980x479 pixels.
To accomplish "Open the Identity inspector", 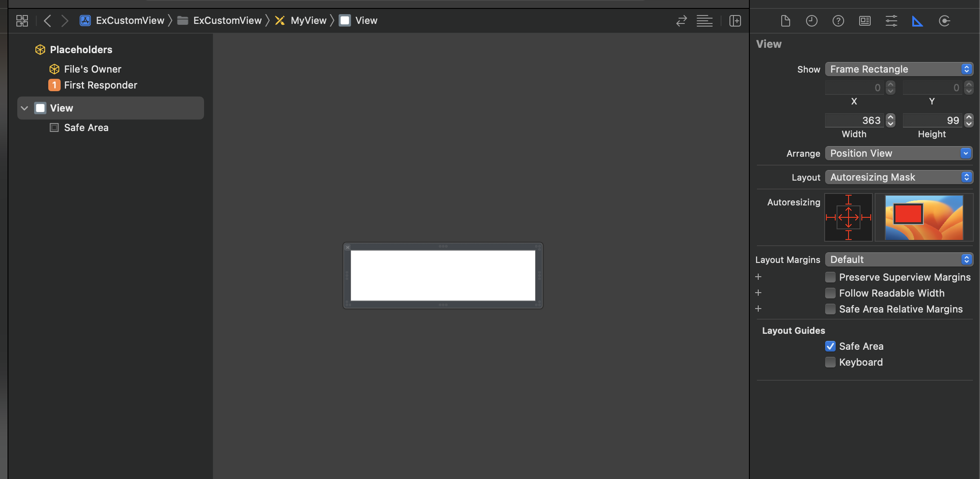I will (864, 21).
